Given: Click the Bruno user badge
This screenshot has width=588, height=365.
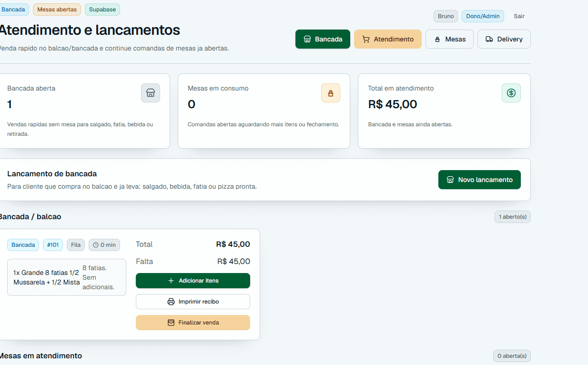Looking at the screenshot, I should (446, 16).
